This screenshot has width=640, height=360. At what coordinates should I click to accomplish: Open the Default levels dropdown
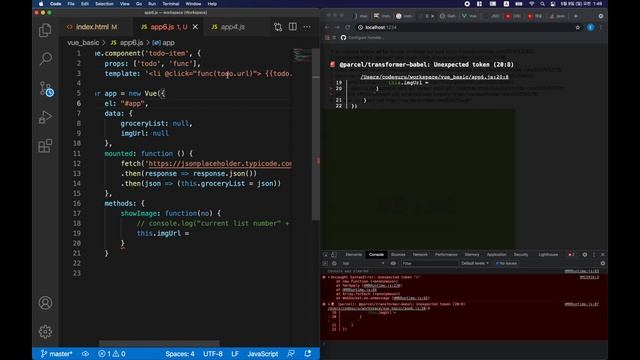pos(475,264)
